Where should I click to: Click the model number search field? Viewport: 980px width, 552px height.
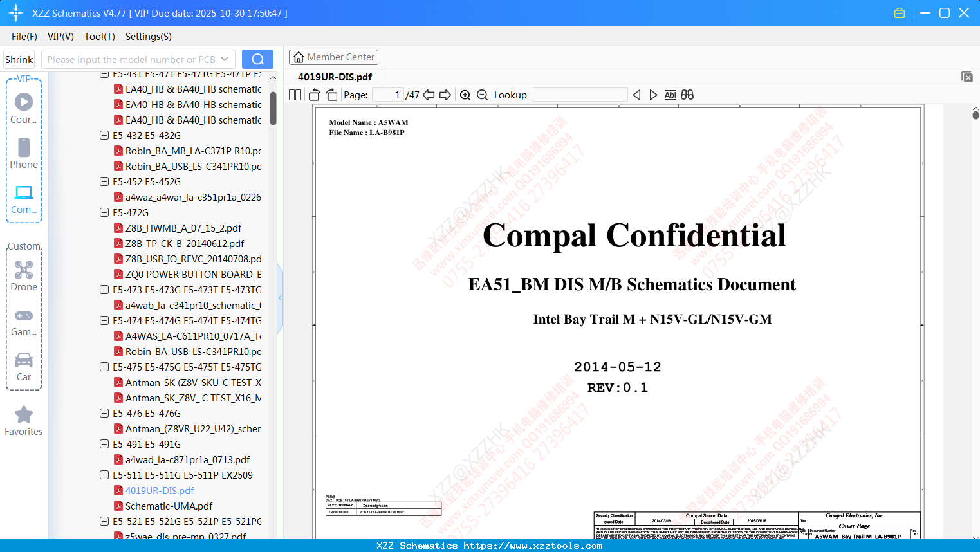(x=138, y=59)
